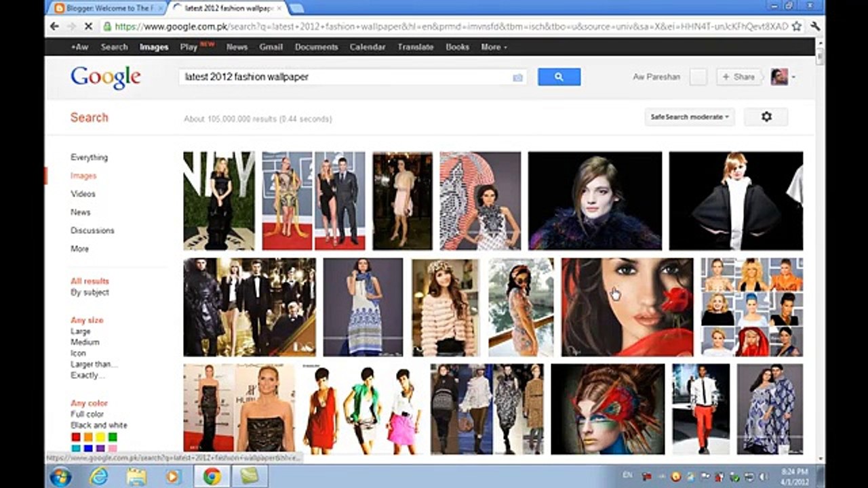This screenshot has width=868, height=488.
Task: Open the Windows Start menu
Action: (60, 476)
